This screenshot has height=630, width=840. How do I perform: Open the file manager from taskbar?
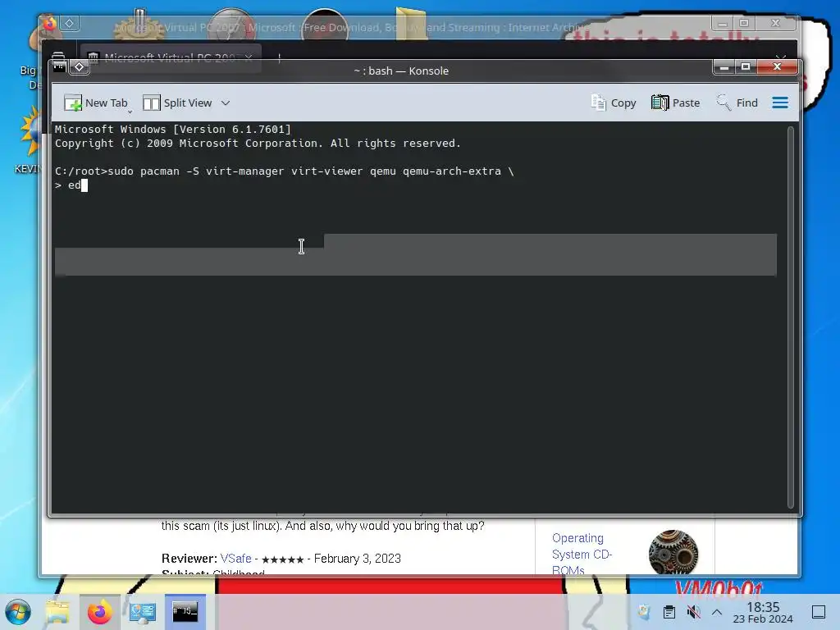(x=57, y=612)
